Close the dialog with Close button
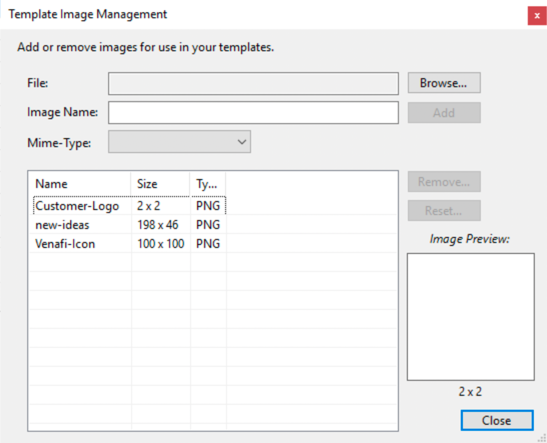This screenshot has height=443, width=547. (x=497, y=420)
